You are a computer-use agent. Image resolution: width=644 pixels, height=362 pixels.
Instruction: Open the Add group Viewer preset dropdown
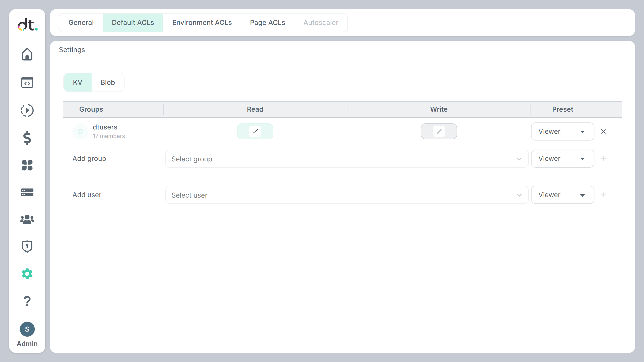(562, 159)
